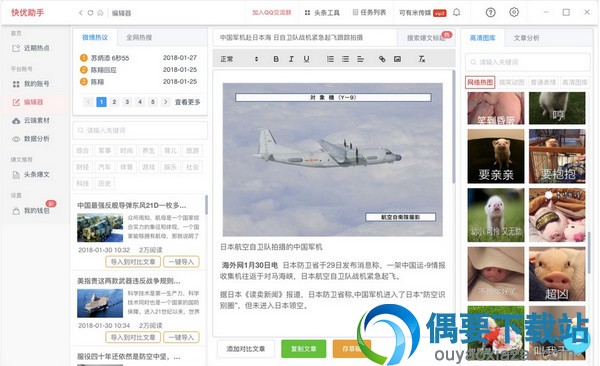Click 一键导入 for the 东风21D article
This screenshot has height=366, width=600.
click(181, 262)
